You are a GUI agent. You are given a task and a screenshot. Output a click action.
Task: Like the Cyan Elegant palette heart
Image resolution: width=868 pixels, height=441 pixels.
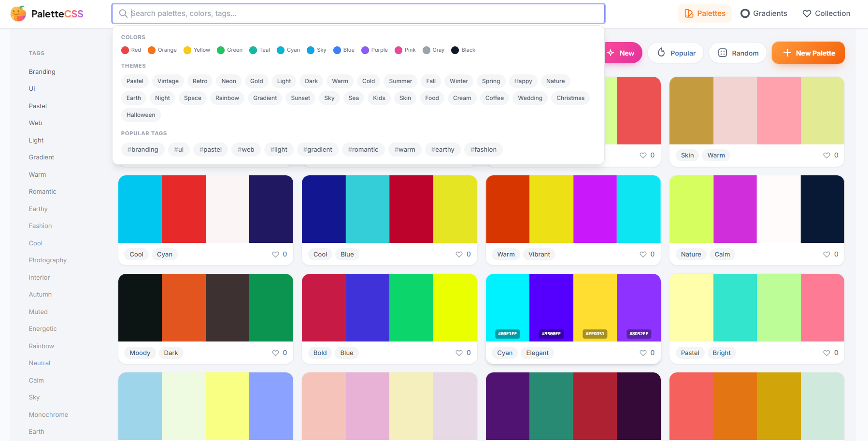coord(643,353)
